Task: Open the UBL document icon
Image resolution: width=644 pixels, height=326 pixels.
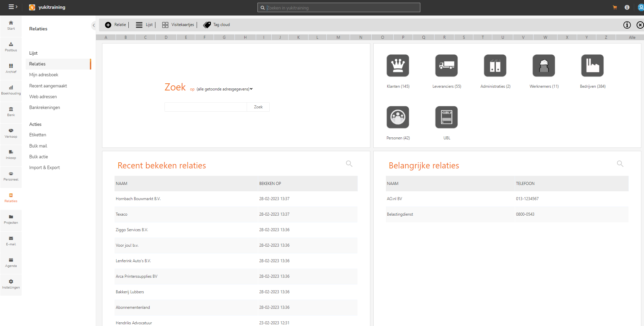Action: 446,117
